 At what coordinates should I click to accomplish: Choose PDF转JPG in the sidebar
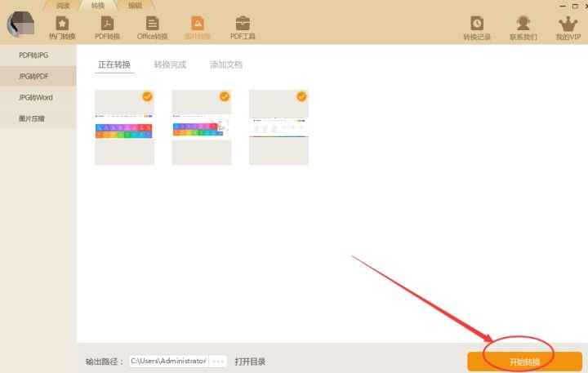[38, 56]
